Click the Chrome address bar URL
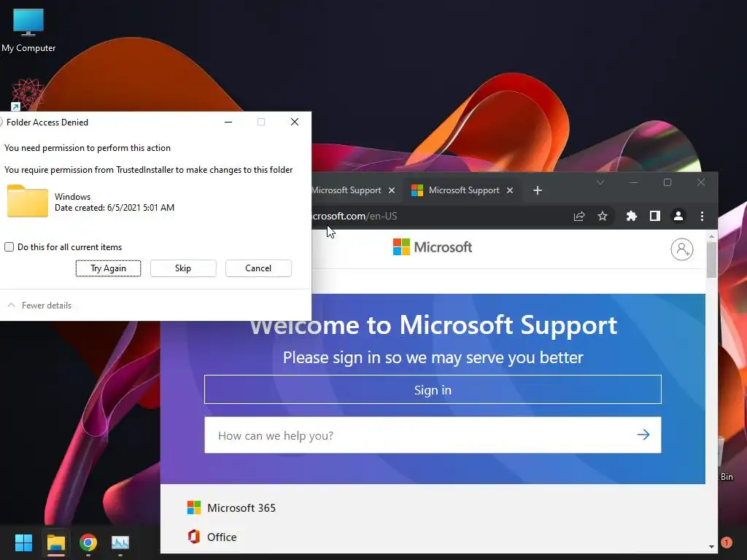This screenshot has width=747, height=560. pos(354,216)
